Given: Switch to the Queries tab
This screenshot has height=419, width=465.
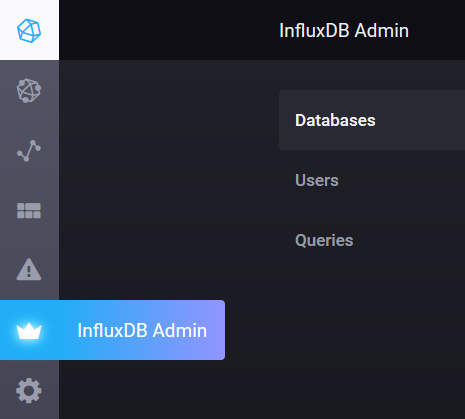Looking at the screenshot, I should pyautogui.click(x=324, y=240).
